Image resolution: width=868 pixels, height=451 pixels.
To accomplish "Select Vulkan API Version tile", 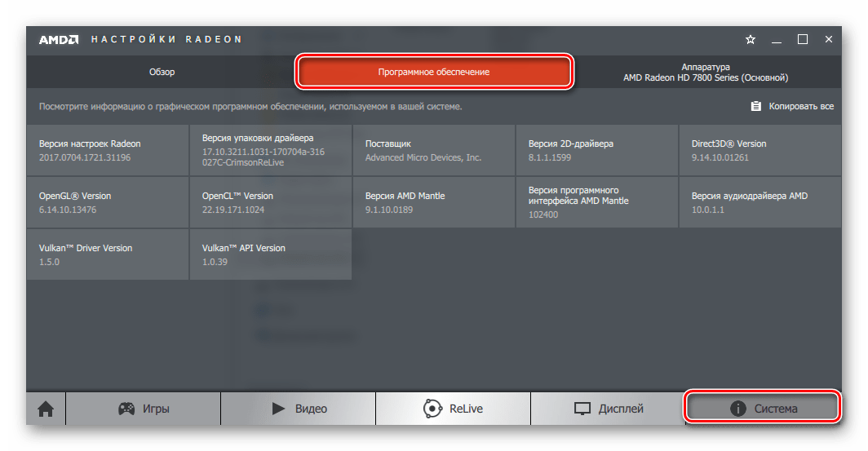I will pos(271,254).
